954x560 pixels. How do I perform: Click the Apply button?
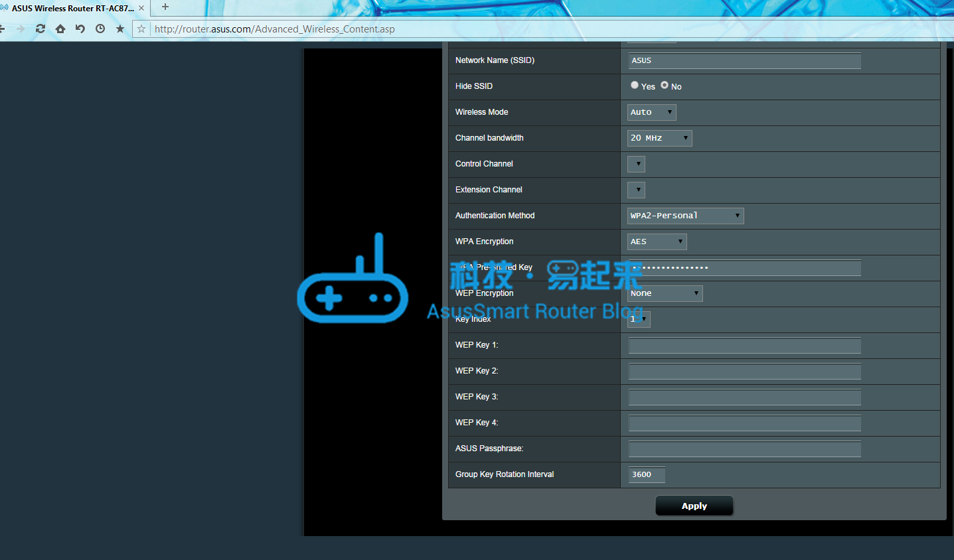694,506
